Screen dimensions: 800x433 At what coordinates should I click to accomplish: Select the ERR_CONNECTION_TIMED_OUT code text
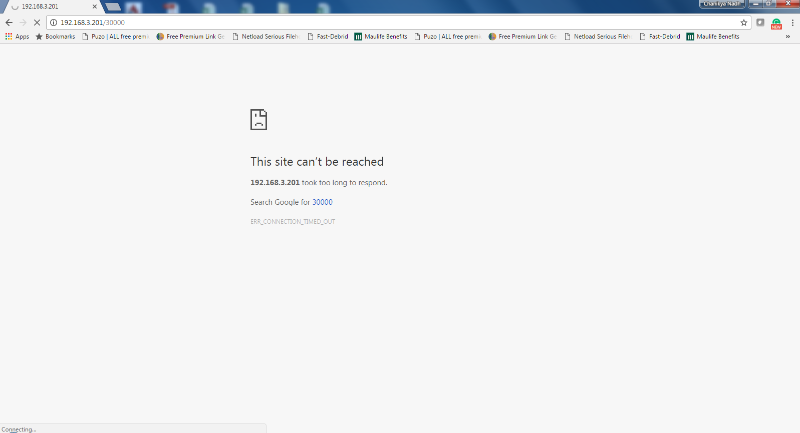292,221
